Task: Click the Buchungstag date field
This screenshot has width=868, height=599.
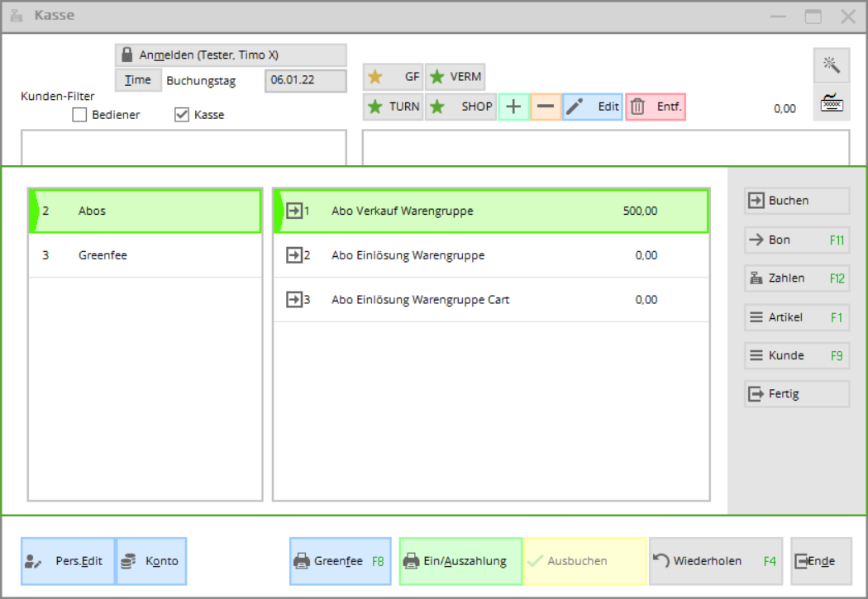Action: coord(305,81)
